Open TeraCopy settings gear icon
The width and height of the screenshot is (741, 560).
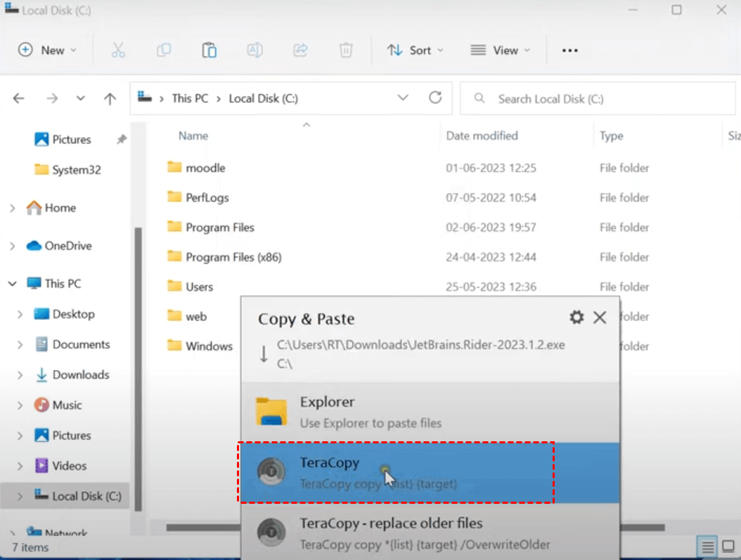(x=576, y=318)
